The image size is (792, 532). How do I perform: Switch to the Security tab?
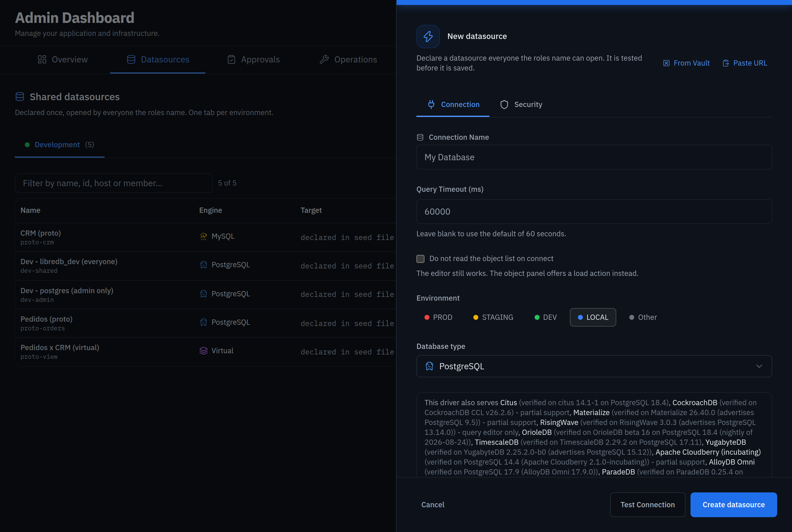521,105
